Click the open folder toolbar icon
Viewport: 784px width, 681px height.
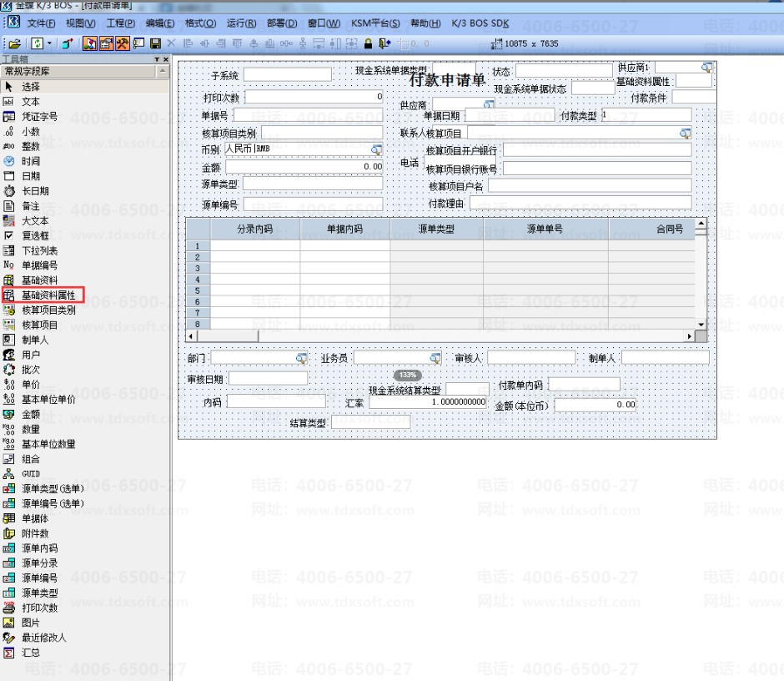[x=14, y=44]
